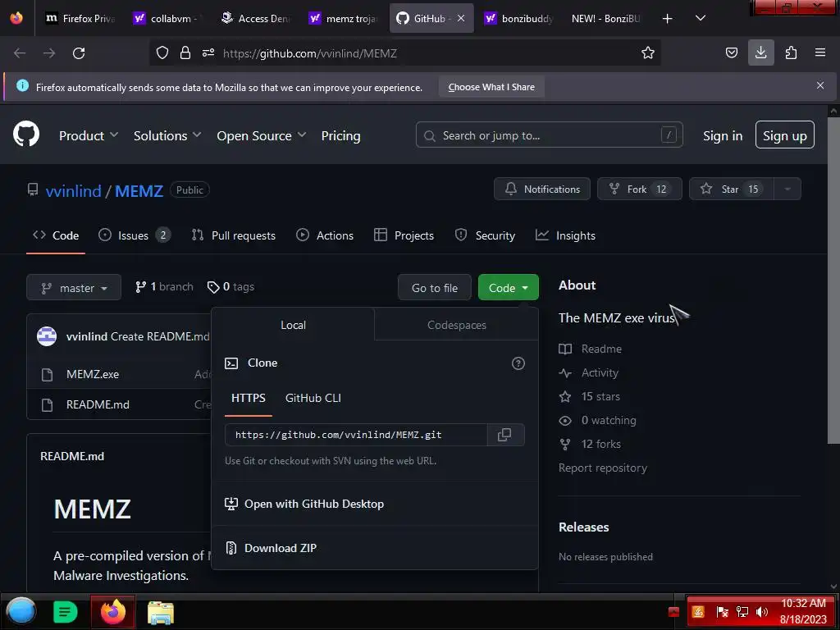Click the network tray icon
Viewport: 840px width, 630px height.
[x=742, y=612]
